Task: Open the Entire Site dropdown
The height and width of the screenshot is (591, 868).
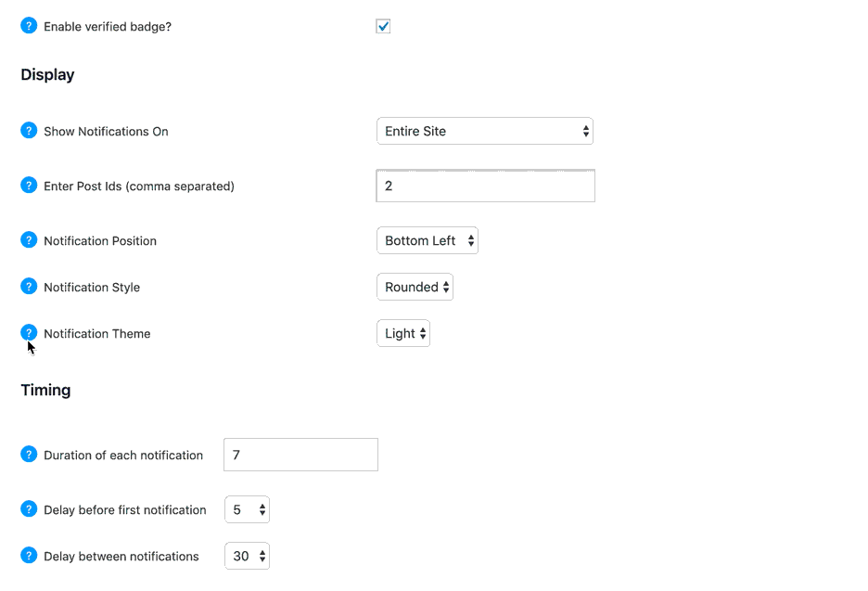Action: tap(485, 131)
